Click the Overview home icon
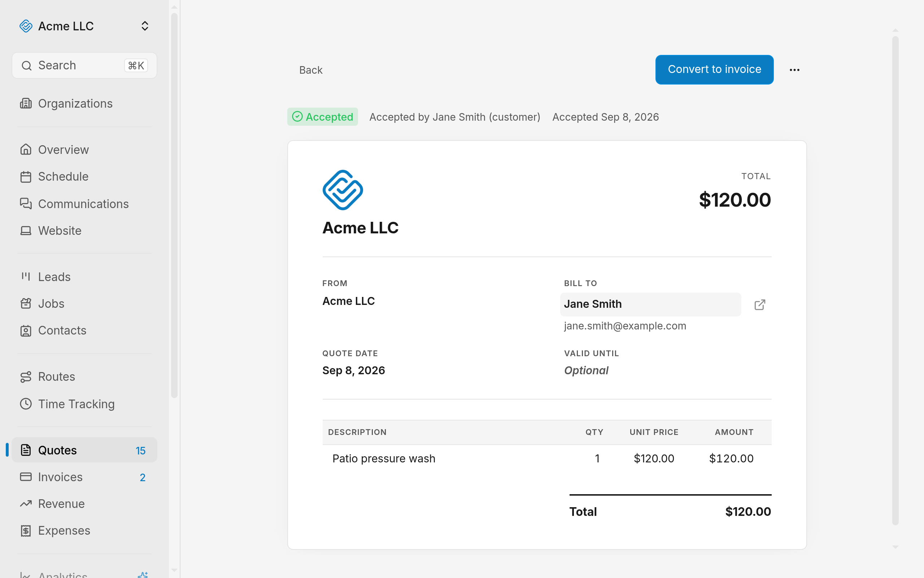924x578 pixels. point(26,150)
